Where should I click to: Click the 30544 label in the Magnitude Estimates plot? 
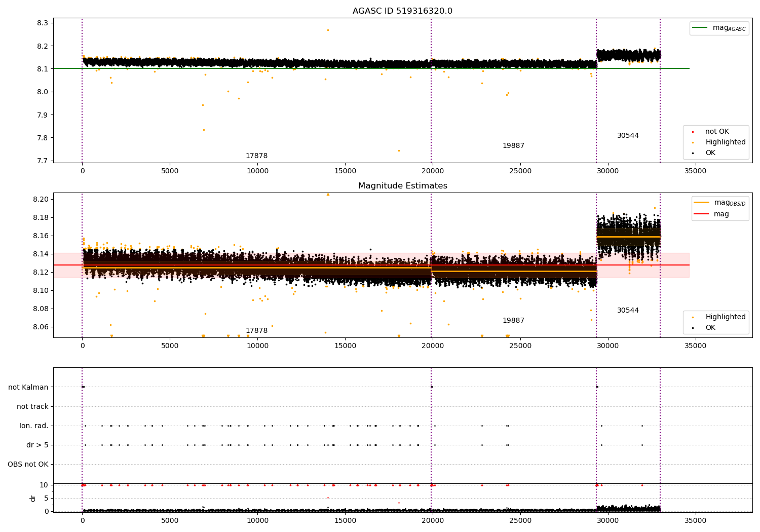point(628,311)
